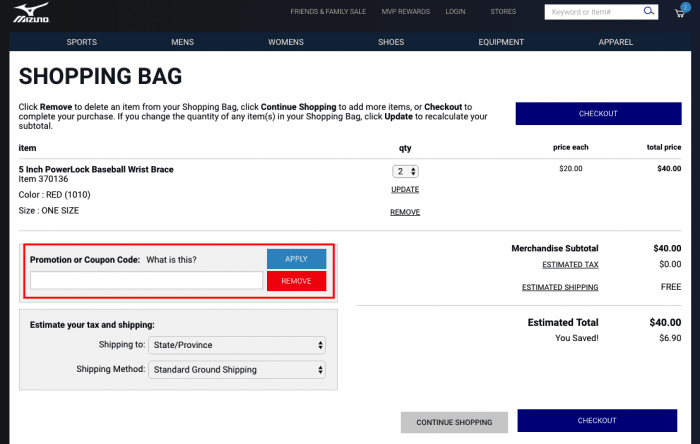Open the quantity dropdown
The image size is (700, 444).
click(405, 171)
